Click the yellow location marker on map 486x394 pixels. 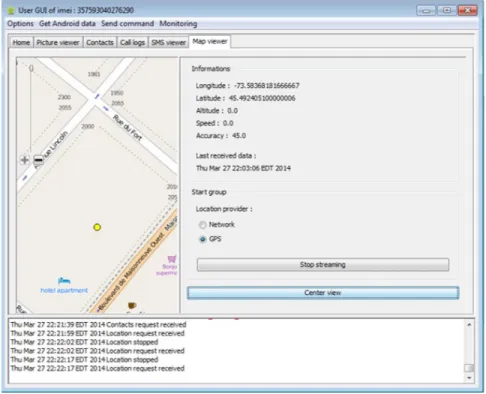pyautogui.click(x=97, y=227)
